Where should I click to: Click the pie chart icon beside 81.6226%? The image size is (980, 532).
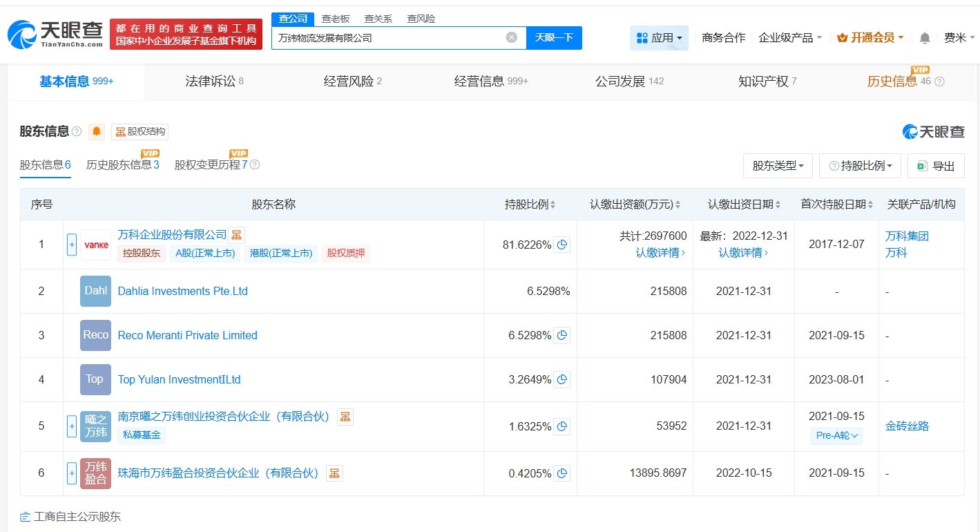pyautogui.click(x=561, y=244)
